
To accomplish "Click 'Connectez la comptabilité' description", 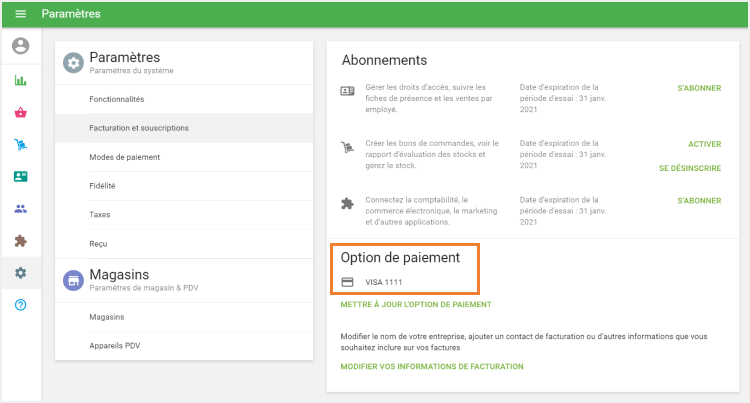I will [431, 211].
